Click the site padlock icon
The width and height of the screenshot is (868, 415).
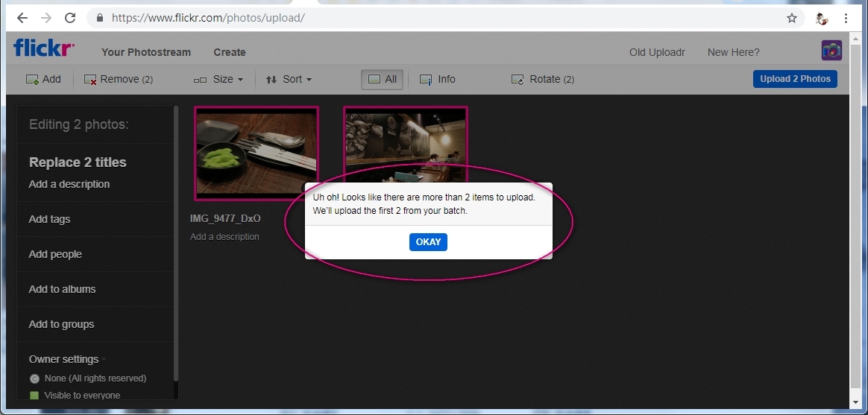pyautogui.click(x=100, y=18)
